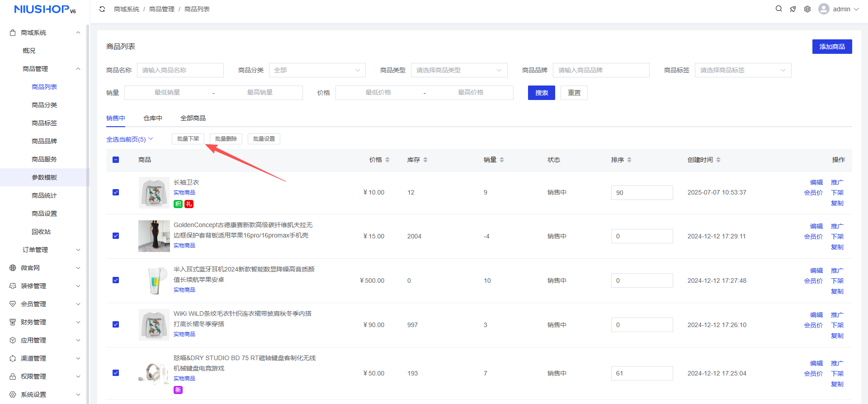This screenshot has height=404, width=868.
Task: Click the green 积 badge on 长袖卫衣
Action: coord(178,204)
